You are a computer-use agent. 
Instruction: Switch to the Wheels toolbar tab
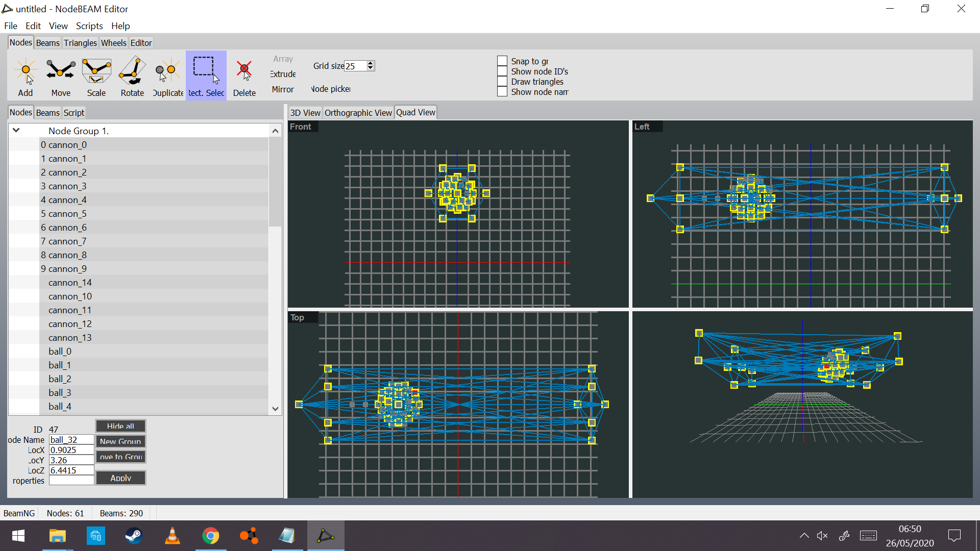[x=113, y=43]
